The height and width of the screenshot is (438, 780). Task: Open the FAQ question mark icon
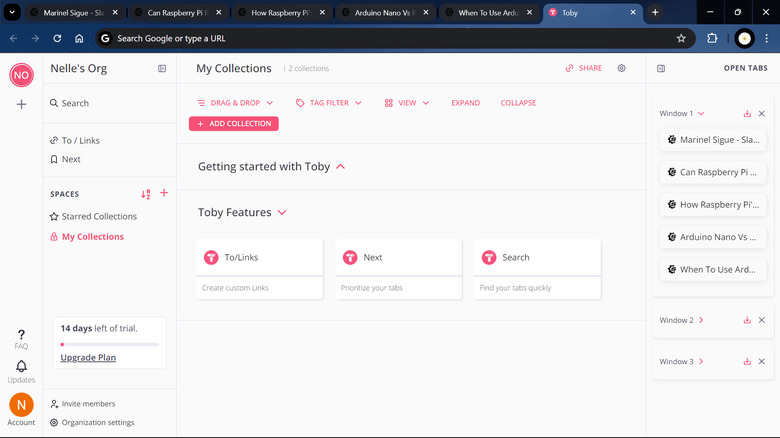(21, 335)
